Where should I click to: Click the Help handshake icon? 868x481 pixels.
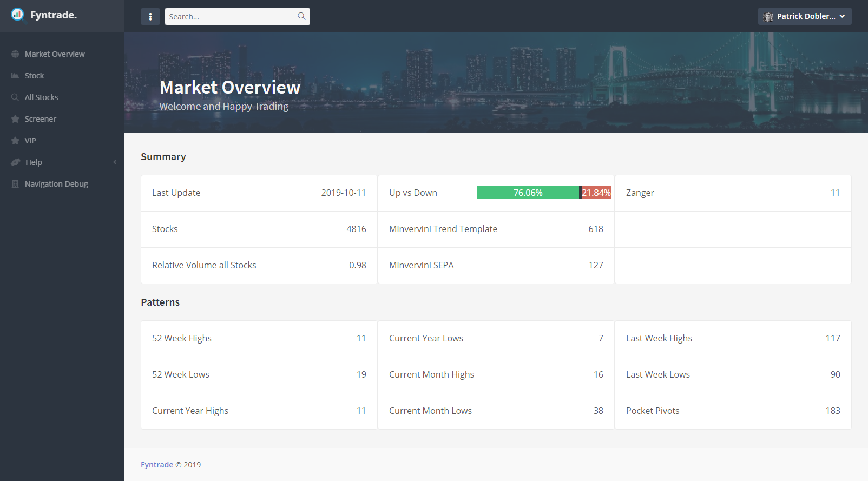[x=16, y=162]
